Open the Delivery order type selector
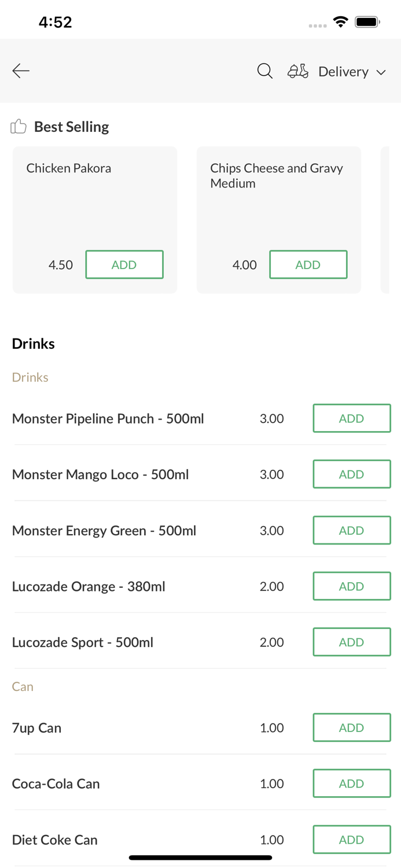The image size is (401, 868). (343, 71)
